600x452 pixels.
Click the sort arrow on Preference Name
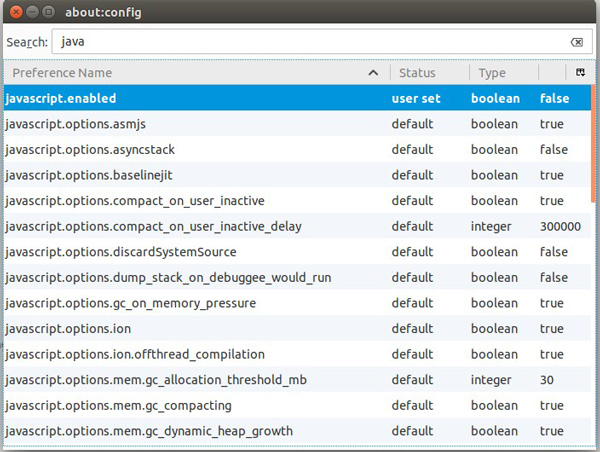(373, 73)
